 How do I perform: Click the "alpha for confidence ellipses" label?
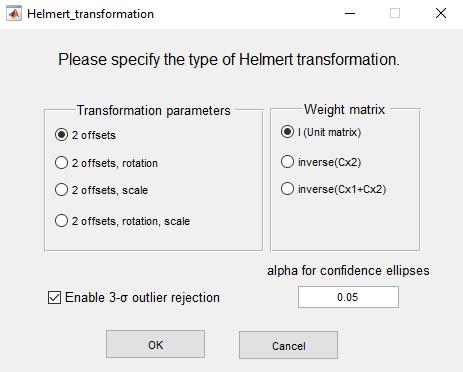(348, 270)
